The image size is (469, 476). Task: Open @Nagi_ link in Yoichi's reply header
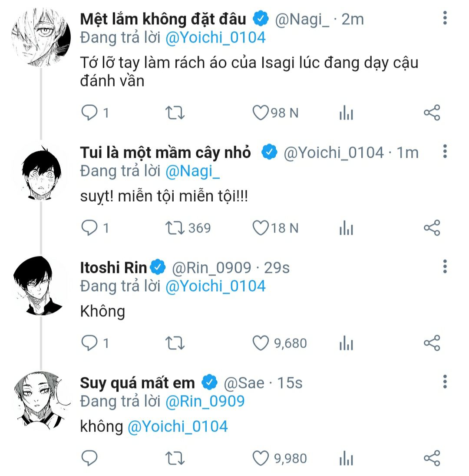pos(193,171)
